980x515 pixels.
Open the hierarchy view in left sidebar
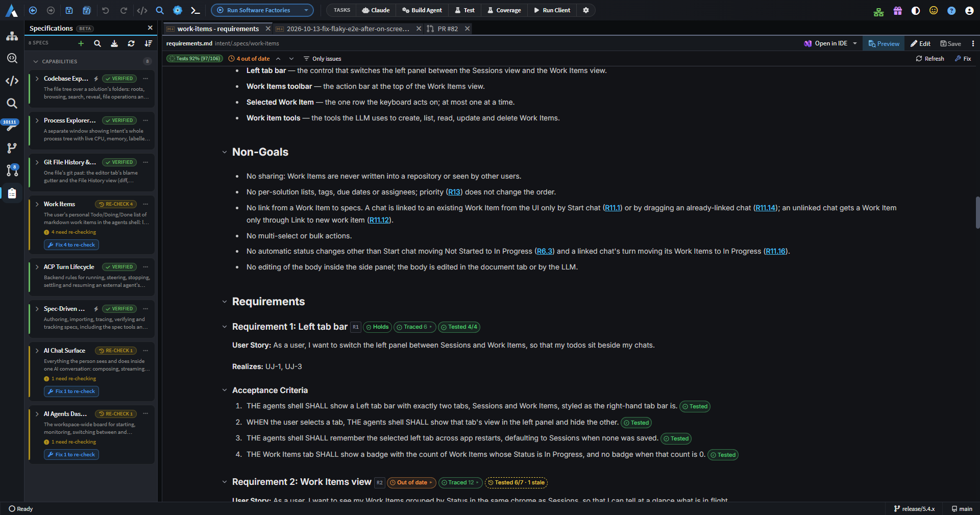(12, 36)
